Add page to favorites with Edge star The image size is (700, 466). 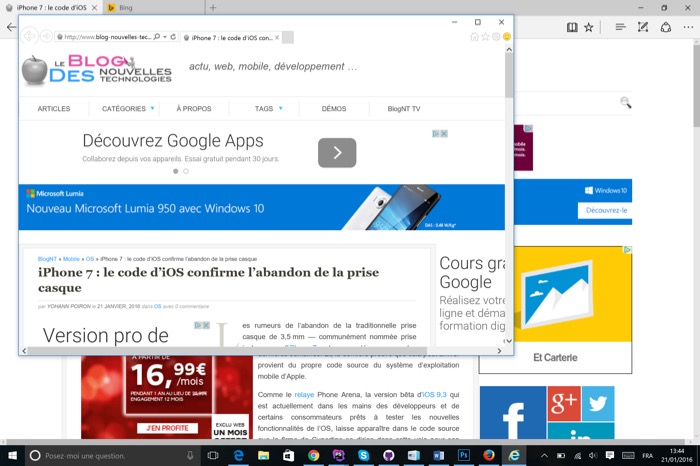(x=589, y=27)
